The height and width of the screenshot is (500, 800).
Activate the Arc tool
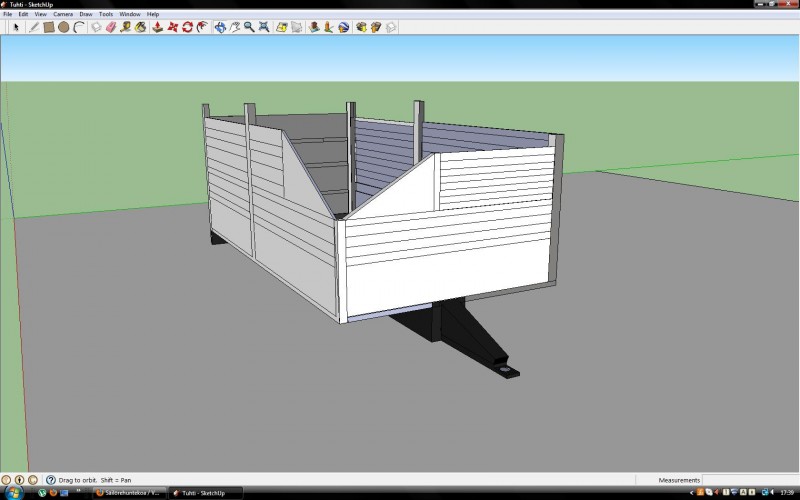tap(79, 27)
